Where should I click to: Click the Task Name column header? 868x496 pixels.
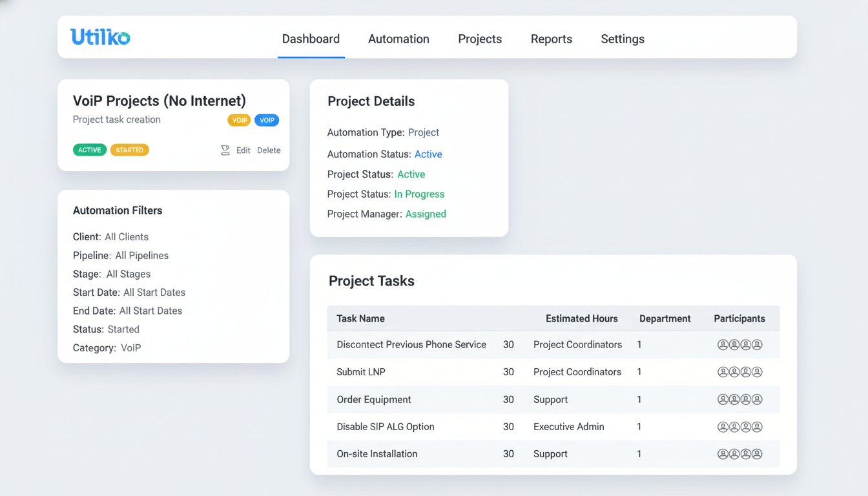click(x=360, y=318)
